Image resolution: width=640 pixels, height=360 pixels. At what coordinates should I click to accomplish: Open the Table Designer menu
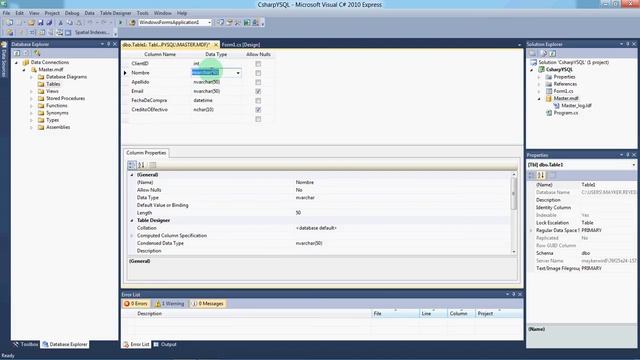116,13
